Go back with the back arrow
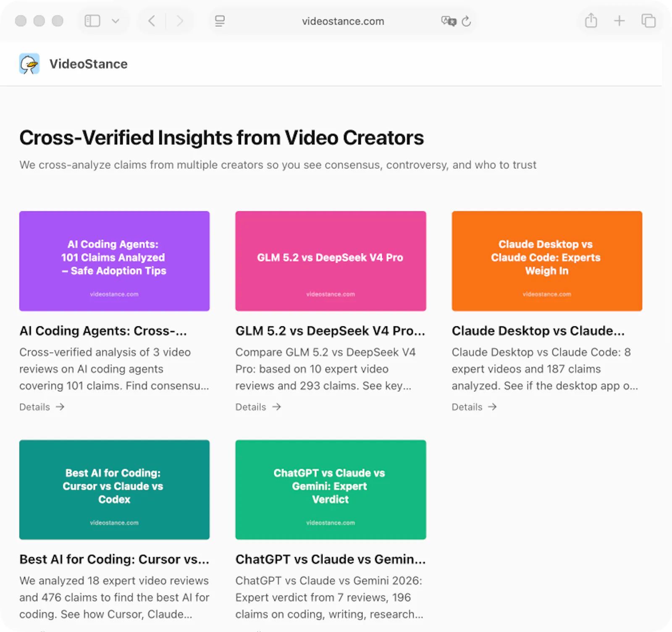This screenshot has width=672, height=632. [152, 21]
